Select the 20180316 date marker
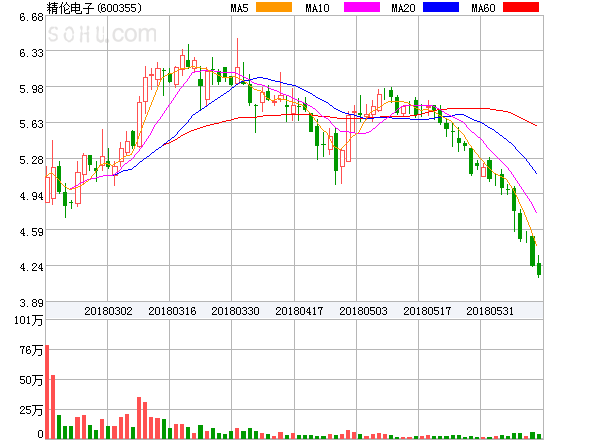Image resolution: width=600 pixels, height=440 pixels. click(172, 311)
